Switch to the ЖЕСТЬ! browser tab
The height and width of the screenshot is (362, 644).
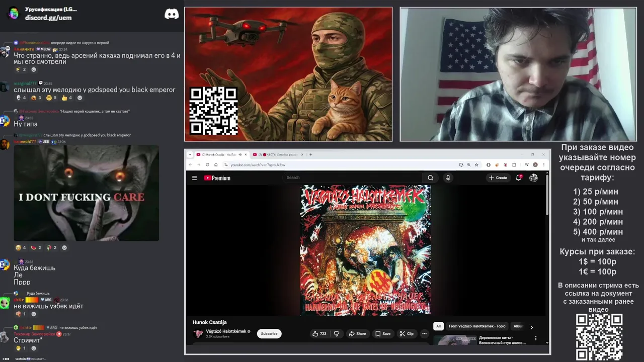(278, 154)
